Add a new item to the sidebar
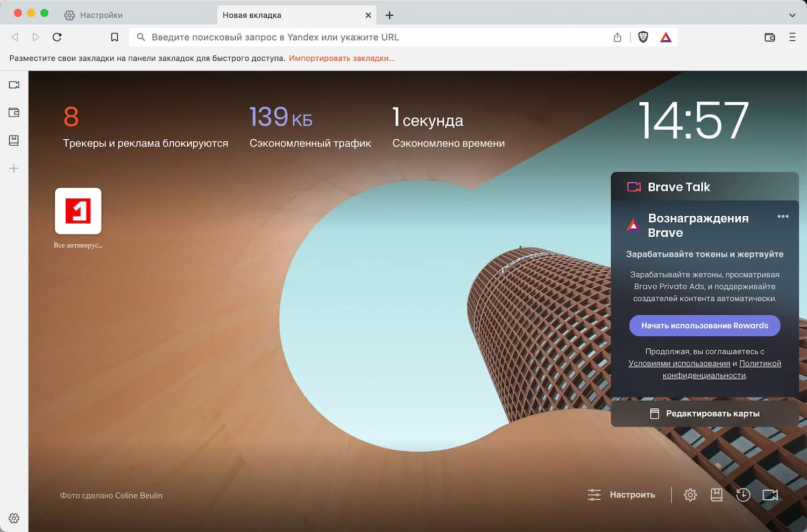The height and width of the screenshot is (532, 807). coord(14,168)
